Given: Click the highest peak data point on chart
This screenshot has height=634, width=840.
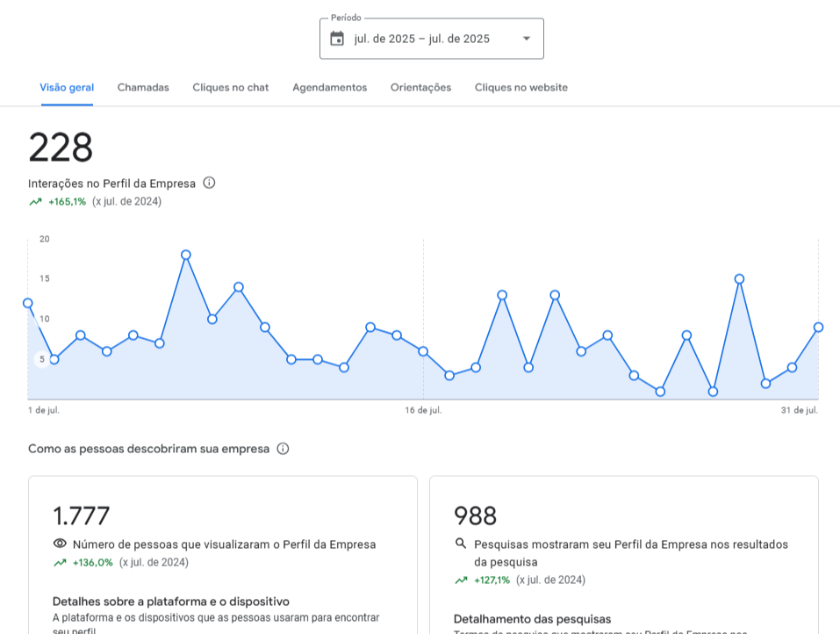Looking at the screenshot, I should click(186, 255).
